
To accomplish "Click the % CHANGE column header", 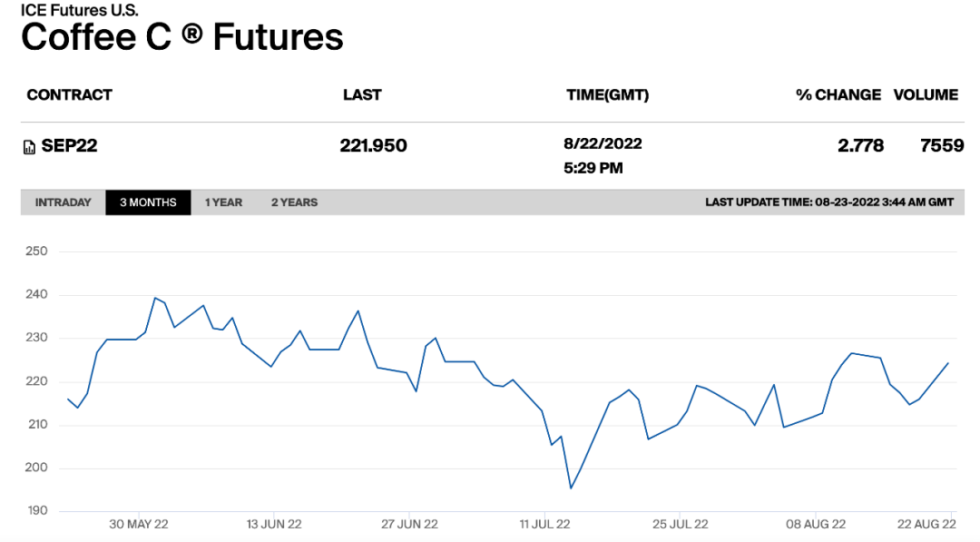I will pos(838,95).
